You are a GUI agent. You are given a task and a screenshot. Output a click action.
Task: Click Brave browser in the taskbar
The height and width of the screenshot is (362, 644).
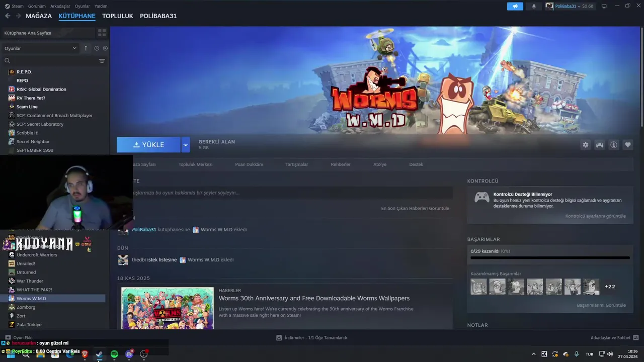point(85,354)
